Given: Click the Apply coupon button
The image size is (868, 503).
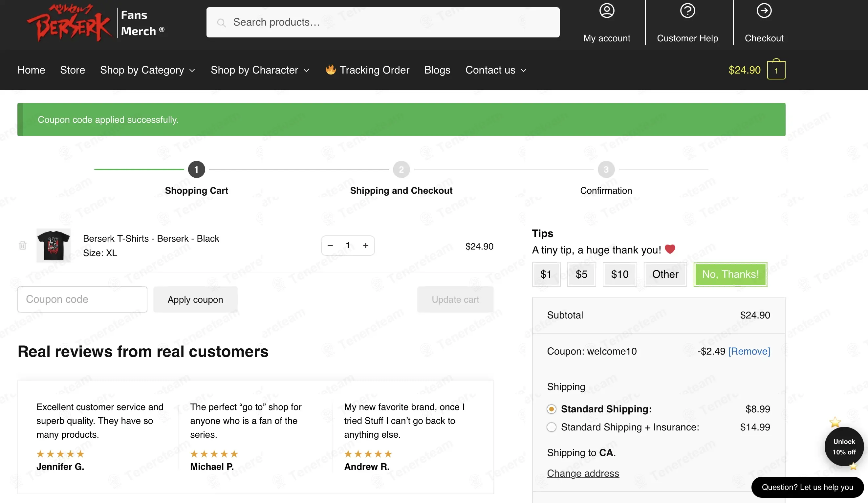Looking at the screenshot, I should [195, 299].
